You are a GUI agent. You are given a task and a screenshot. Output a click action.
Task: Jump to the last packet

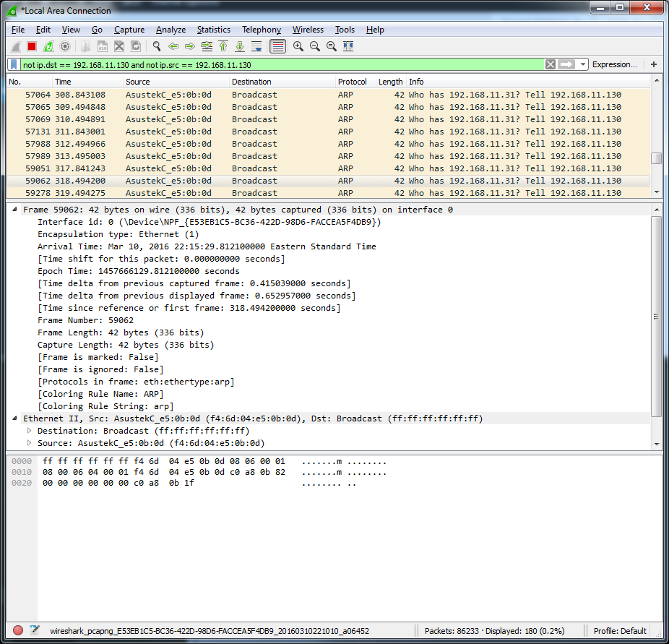pos(240,46)
